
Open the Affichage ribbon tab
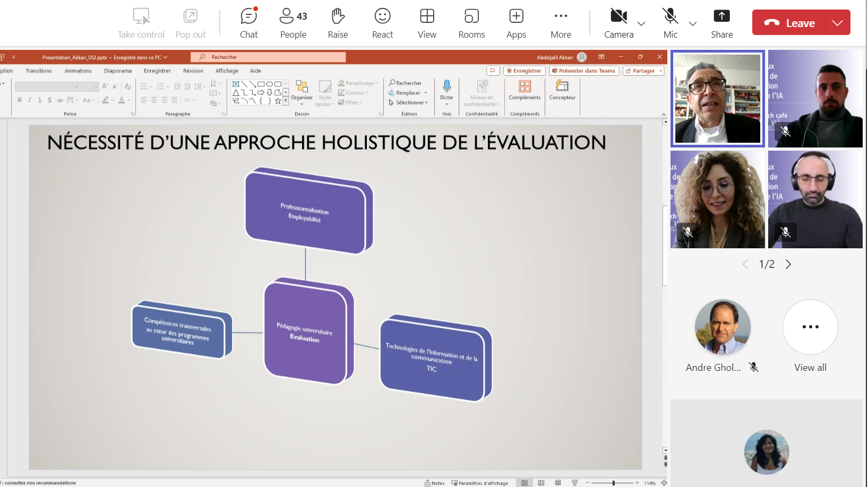pos(227,71)
